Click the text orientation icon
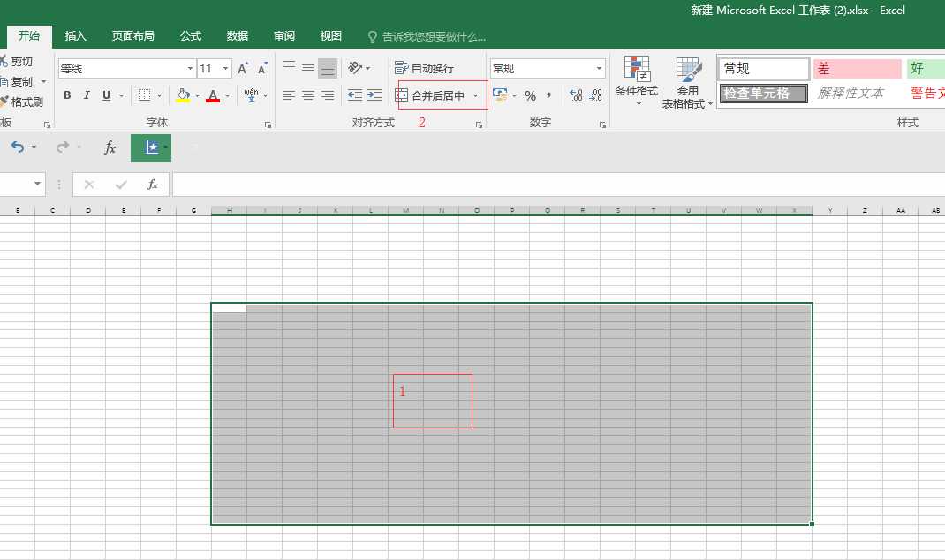The width and height of the screenshot is (945, 560). pyautogui.click(x=356, y=67)
